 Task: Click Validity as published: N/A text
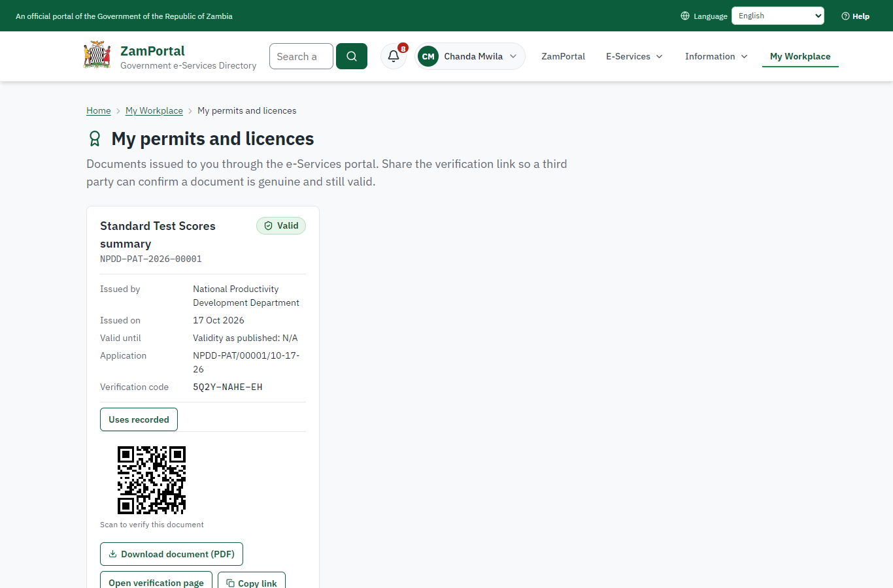coord(245,338)
